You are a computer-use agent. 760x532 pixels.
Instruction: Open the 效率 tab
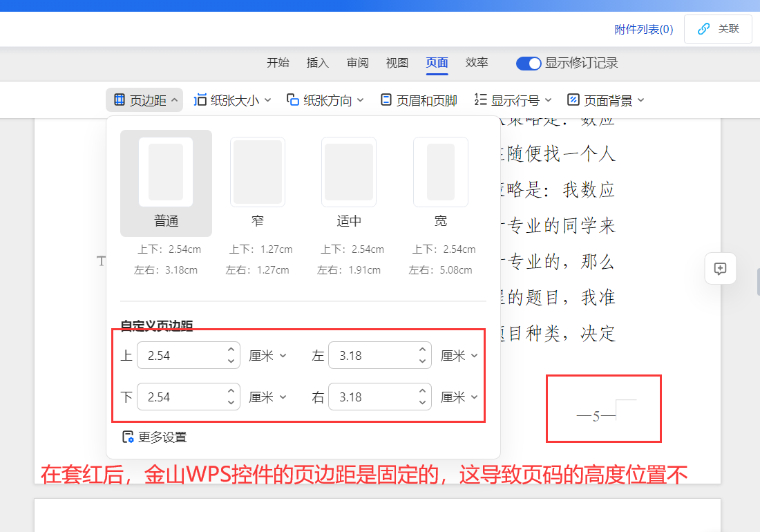477,62
